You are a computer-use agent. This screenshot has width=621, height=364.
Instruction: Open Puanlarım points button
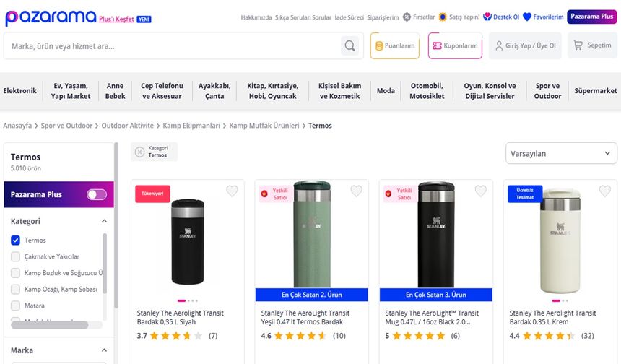click(x=394, y=45)
